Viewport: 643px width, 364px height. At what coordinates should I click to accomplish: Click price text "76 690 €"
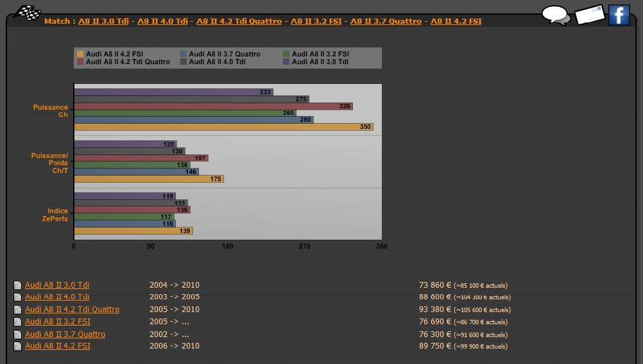click(435, 322)
